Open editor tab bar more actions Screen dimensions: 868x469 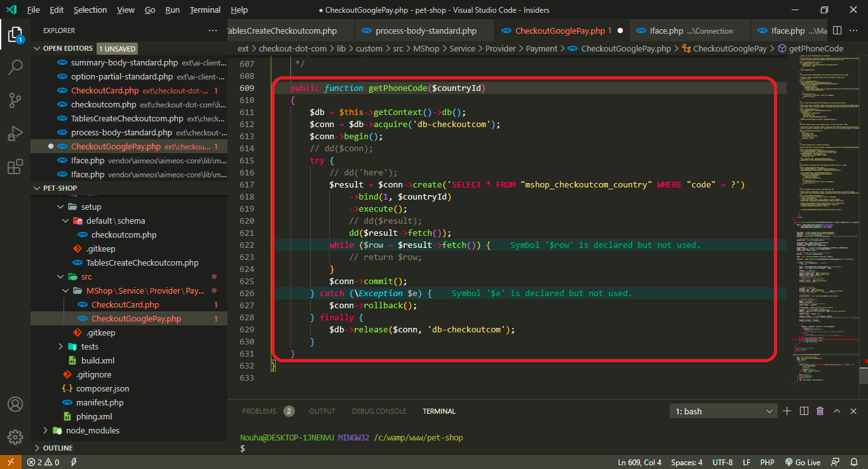[x=854, y=31]
